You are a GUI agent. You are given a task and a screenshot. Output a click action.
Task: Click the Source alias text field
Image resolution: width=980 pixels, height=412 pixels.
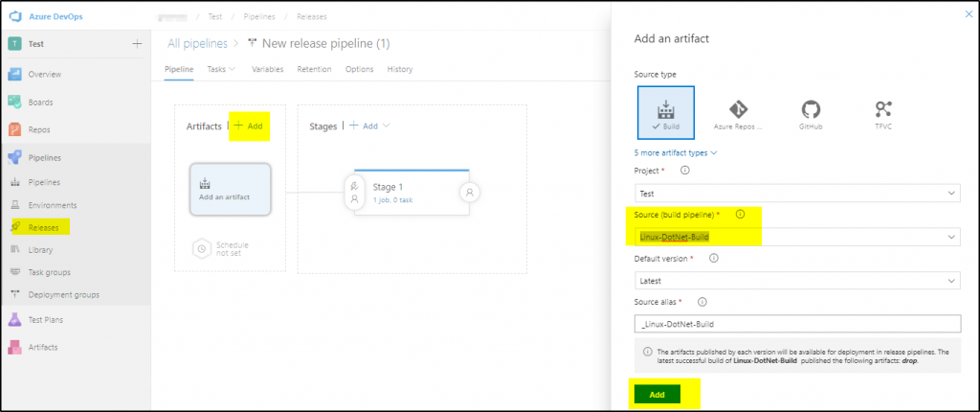pyautogui.click(x=796, y=324)
